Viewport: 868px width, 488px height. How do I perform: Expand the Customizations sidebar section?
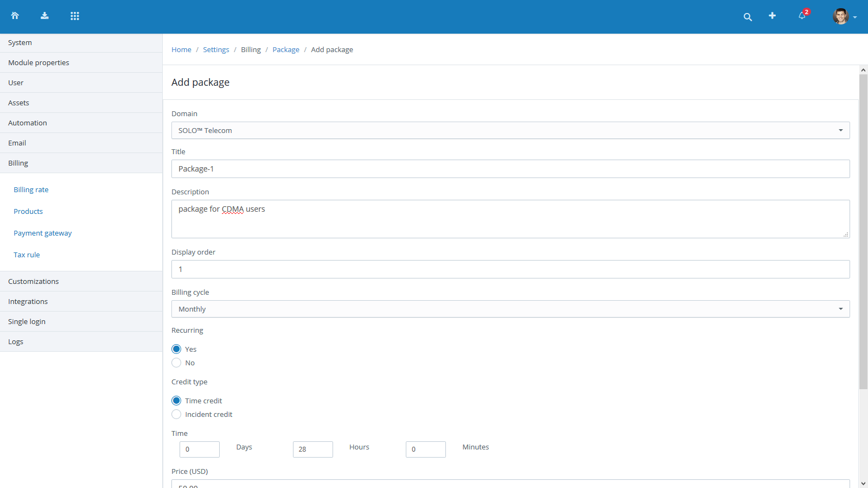coord(34,281)
